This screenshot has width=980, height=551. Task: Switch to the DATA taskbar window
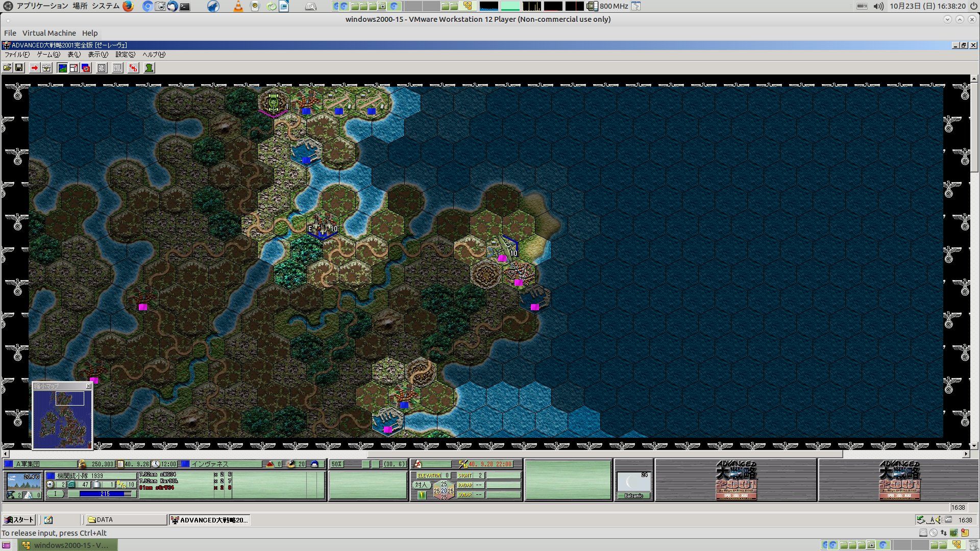(x=126, y=520)
